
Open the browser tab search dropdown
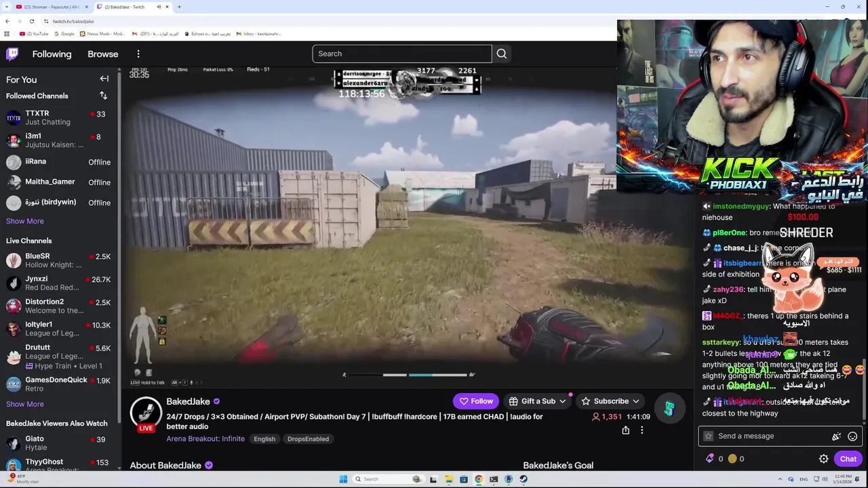tap(7, 7)
